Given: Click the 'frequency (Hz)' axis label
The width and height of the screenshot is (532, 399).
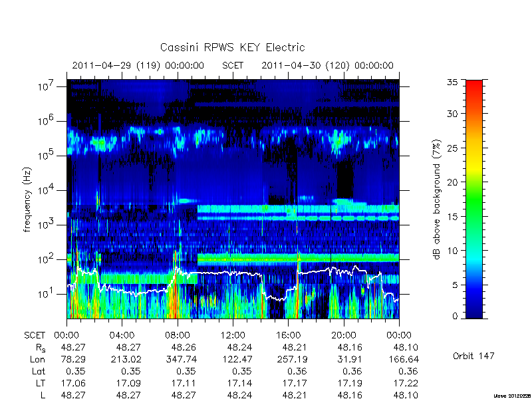Looking at the screenshot, I should click(27, 199).
